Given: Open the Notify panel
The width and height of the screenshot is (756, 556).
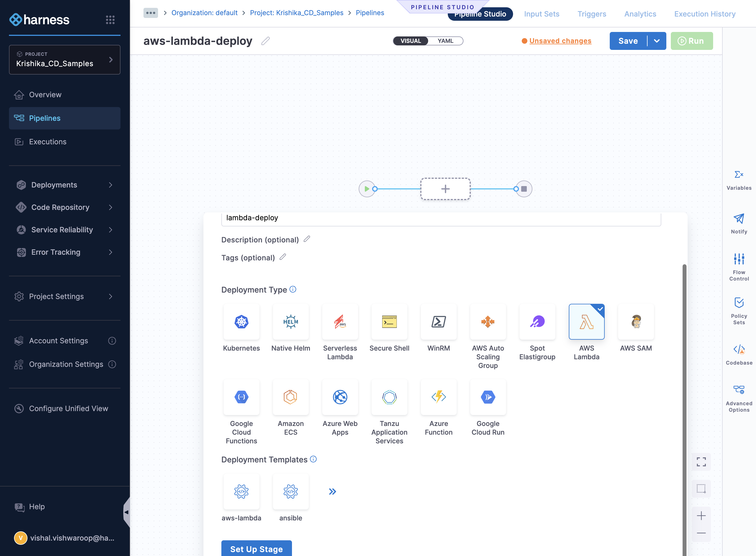Looking at the screenshot, I should (x=739, y=224).
